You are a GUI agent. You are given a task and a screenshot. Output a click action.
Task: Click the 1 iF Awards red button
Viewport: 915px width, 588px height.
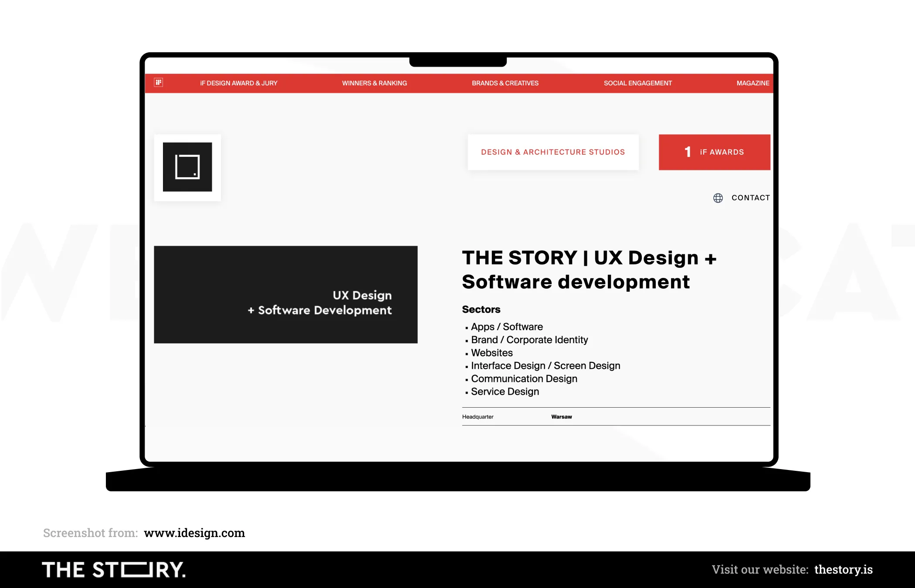click(x=714, y=152)
